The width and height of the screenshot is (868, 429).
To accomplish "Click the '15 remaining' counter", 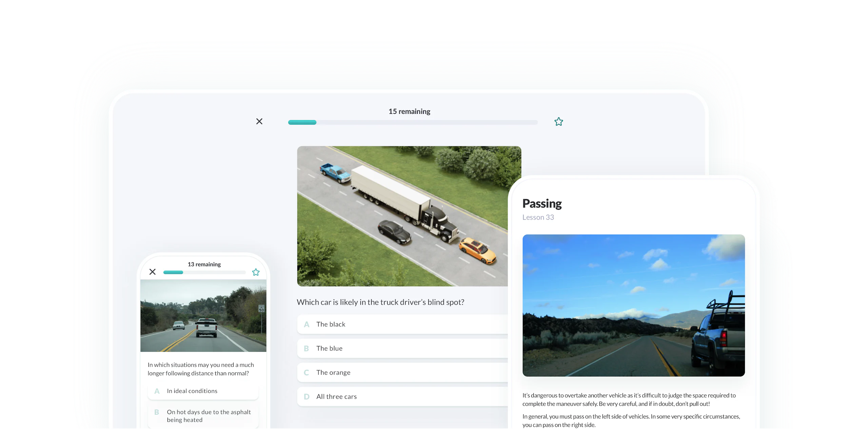I will [409, 111].
